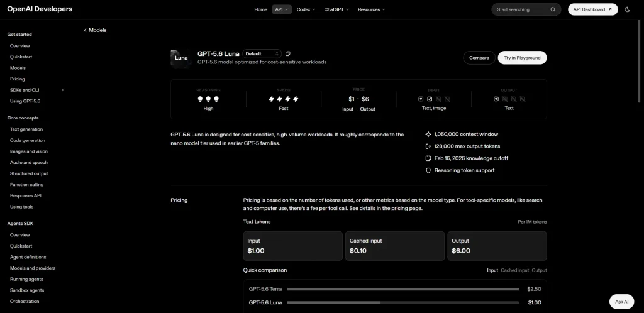644x313 pixels.
Task: Open the pricing page link
Action: click(406, 209)
